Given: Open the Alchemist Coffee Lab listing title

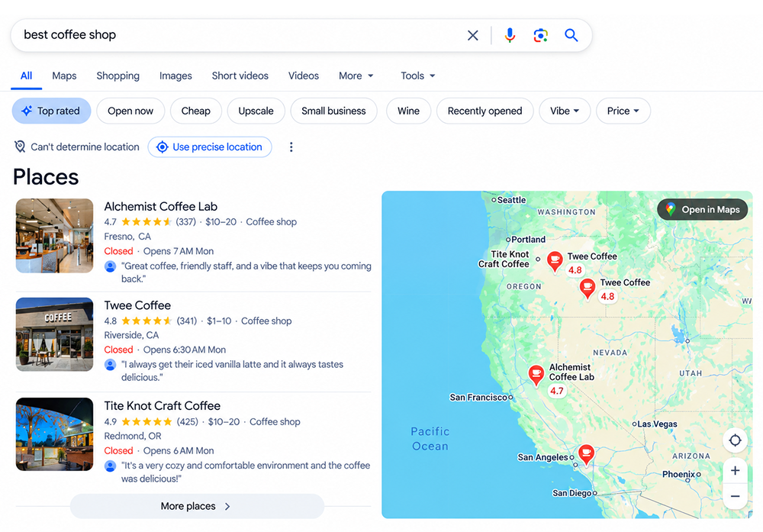Looking at the screenshot, I should pos(160,206).
